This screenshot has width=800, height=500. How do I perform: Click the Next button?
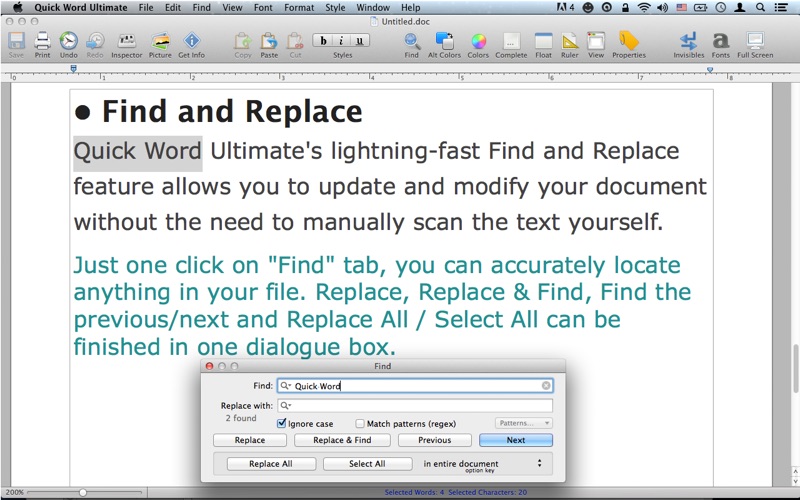tap(516, 440)
